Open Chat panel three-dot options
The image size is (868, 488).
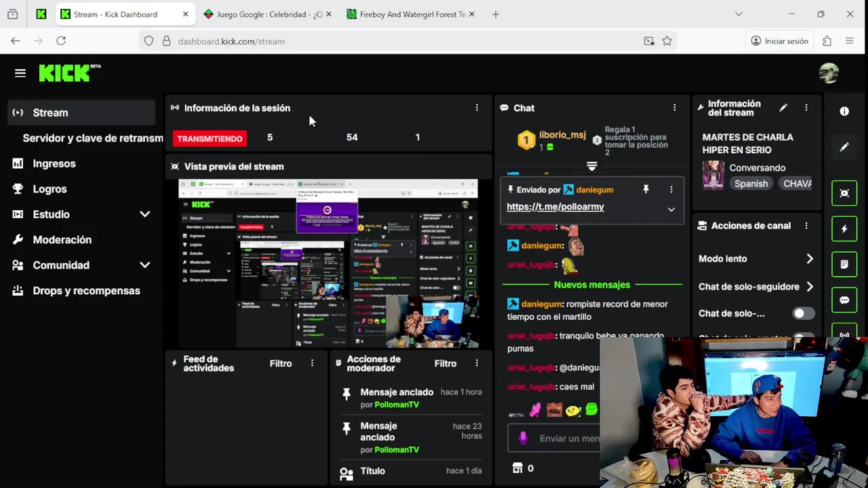click(x=674, y=108)
